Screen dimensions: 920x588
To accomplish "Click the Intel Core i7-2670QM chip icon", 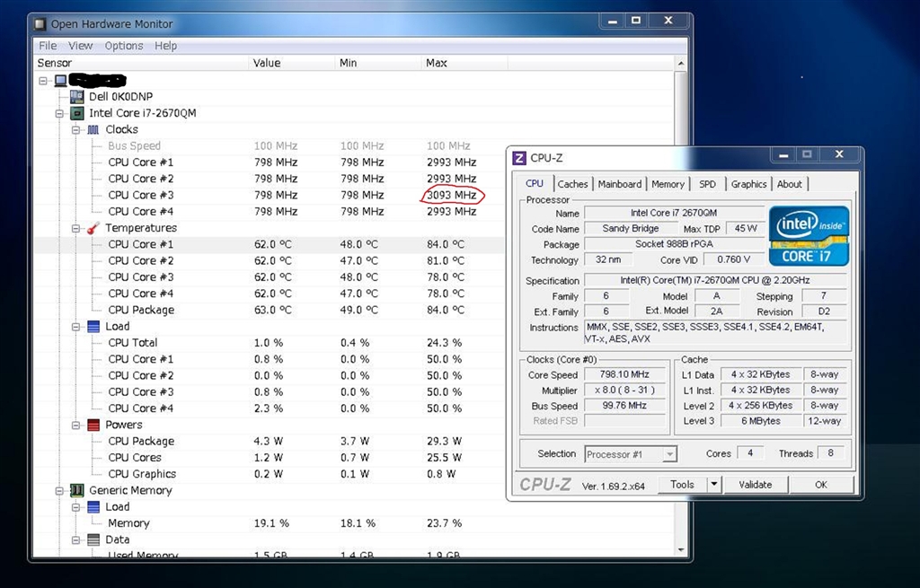I will tap(76, 113).
